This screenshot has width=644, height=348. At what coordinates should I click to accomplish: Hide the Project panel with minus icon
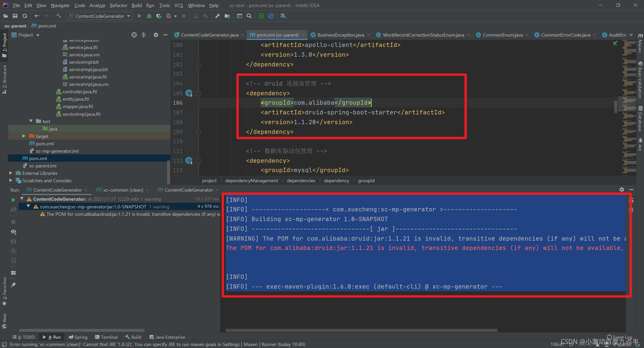(165, 35)
